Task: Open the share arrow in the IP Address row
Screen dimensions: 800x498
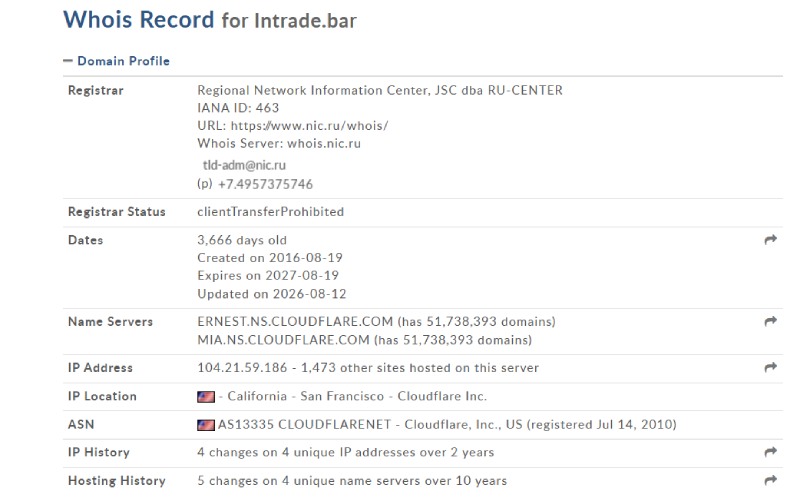Action: (770, 367)
